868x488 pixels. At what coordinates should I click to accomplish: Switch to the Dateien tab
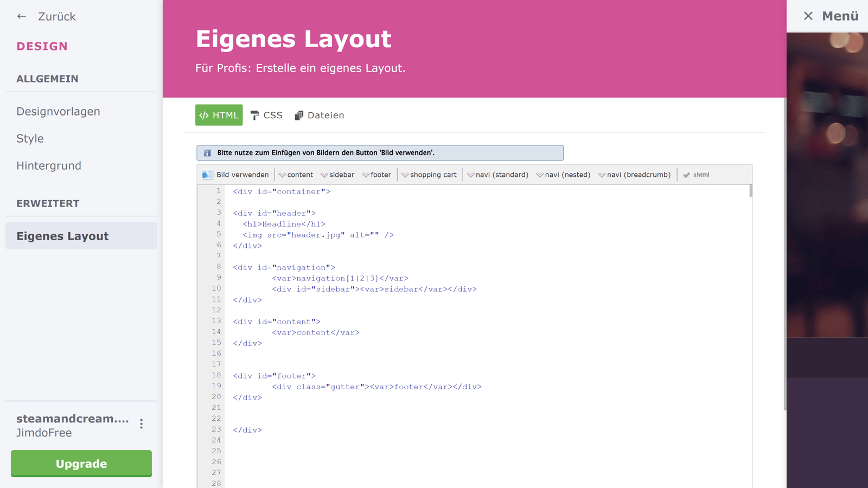tap(319, 115)
